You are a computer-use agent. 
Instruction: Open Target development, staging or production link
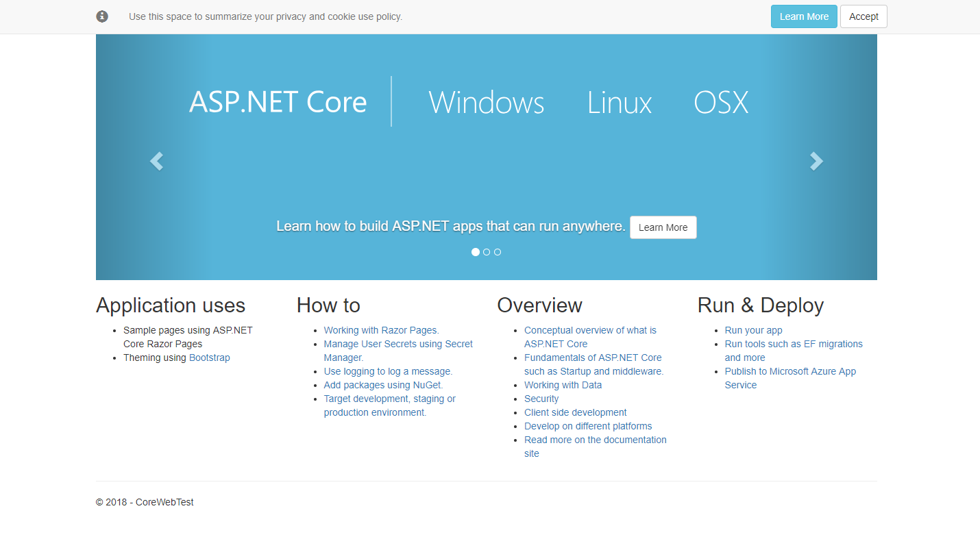coord(389,405)
